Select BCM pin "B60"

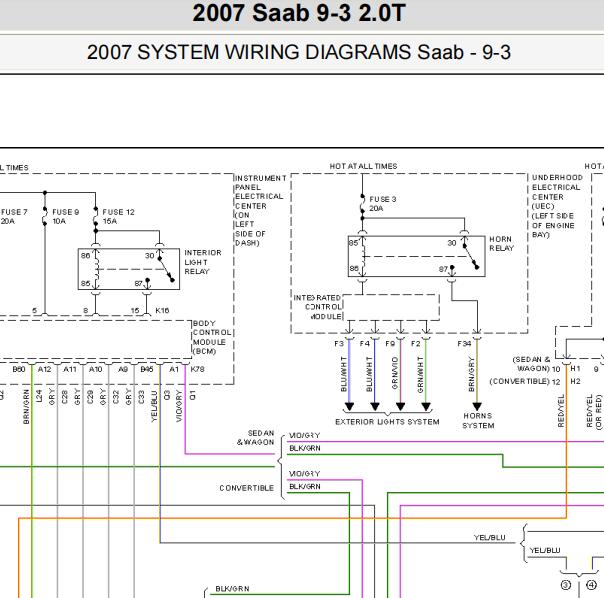coord(18,369)
